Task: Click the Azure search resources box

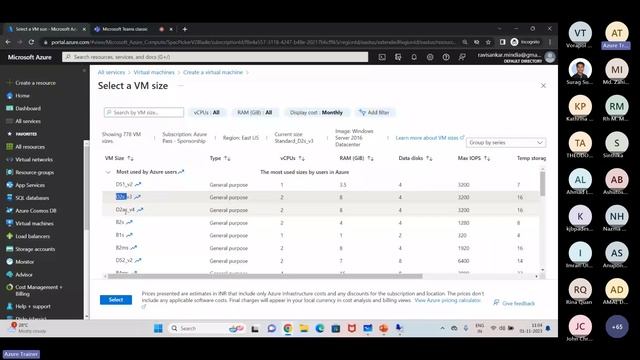Action: (215, 57)
